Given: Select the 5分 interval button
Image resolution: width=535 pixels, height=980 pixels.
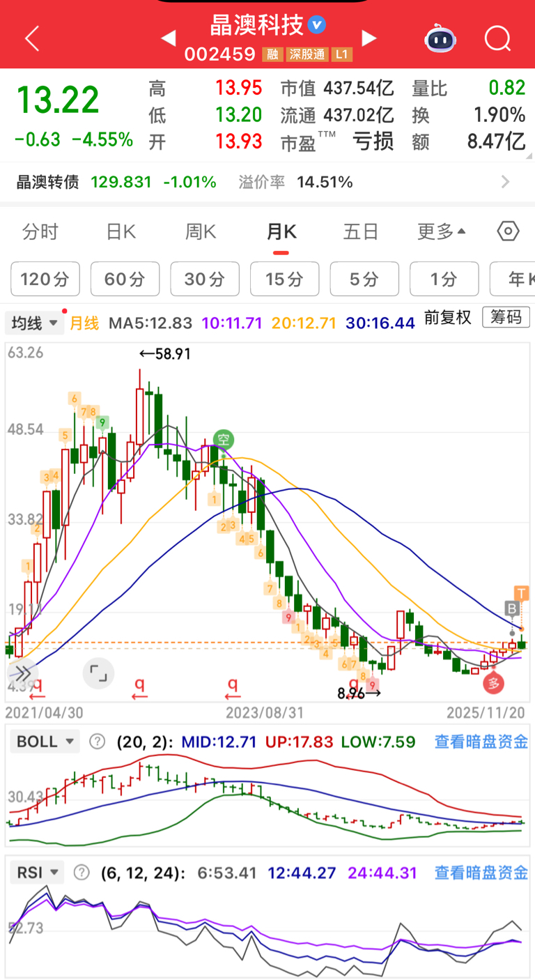Looking at the screenshot, I should (x=364, y=280).
